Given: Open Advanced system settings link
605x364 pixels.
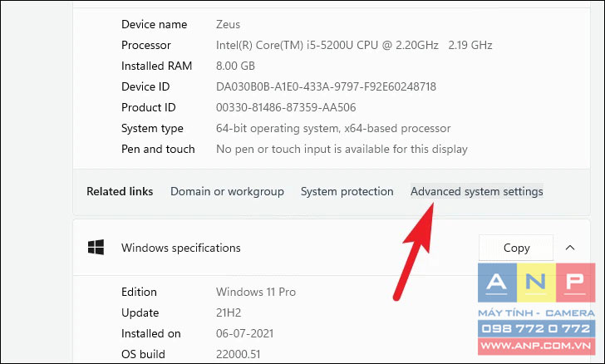Looking at the screenshot, I should [x=476, y=191].
